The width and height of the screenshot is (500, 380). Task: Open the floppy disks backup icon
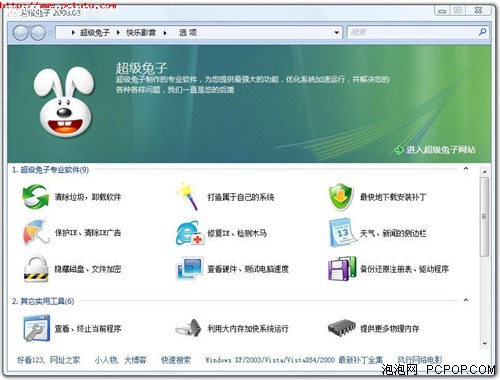coord(342,268)
